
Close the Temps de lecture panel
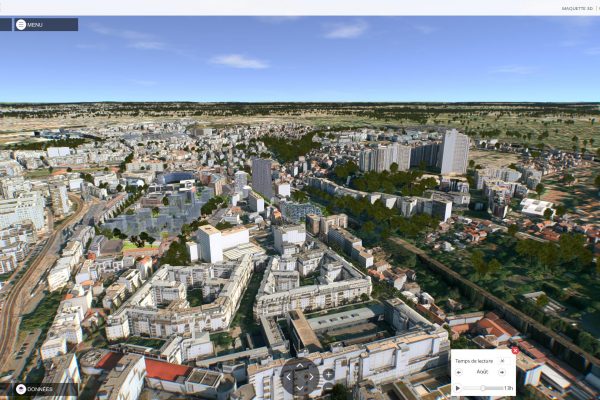click(515, 350)
